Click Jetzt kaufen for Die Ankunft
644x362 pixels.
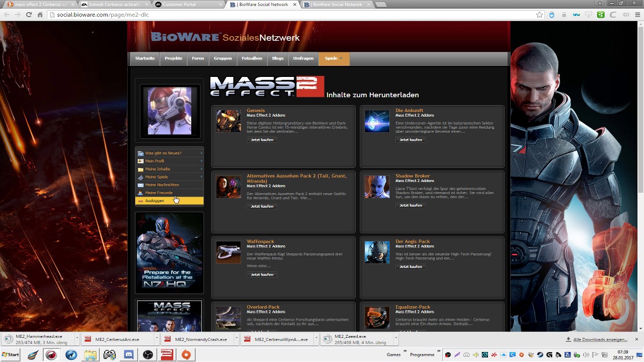[x=411, y=140]
